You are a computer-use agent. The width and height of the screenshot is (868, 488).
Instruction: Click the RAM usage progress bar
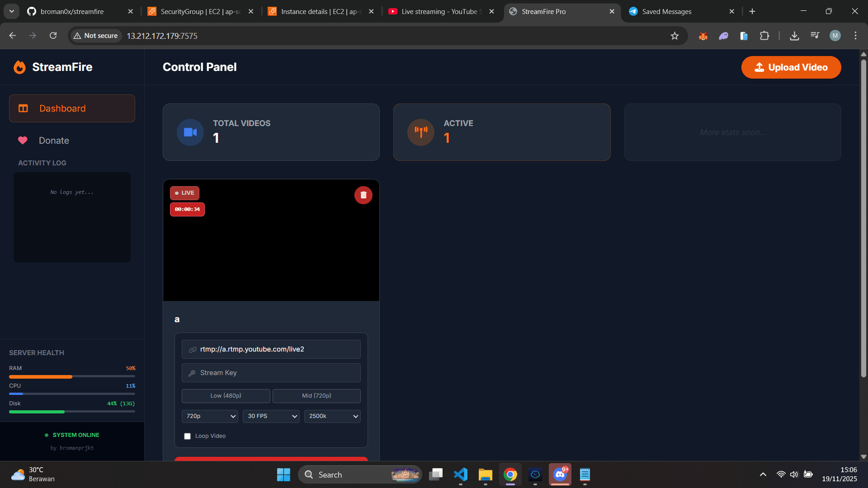[x=72, y=376]
